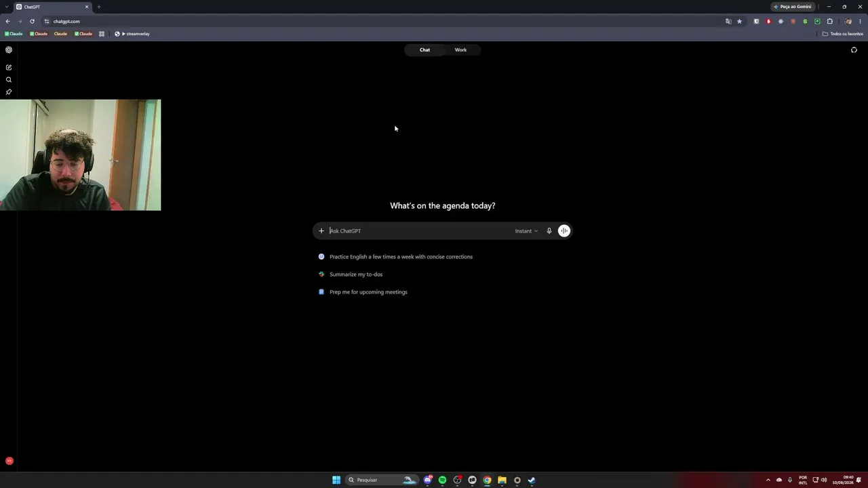The height and width of the screenshot is (488, 868).
Task: Reload the chatgpt.com page
Action: click(x=32, y=21)
